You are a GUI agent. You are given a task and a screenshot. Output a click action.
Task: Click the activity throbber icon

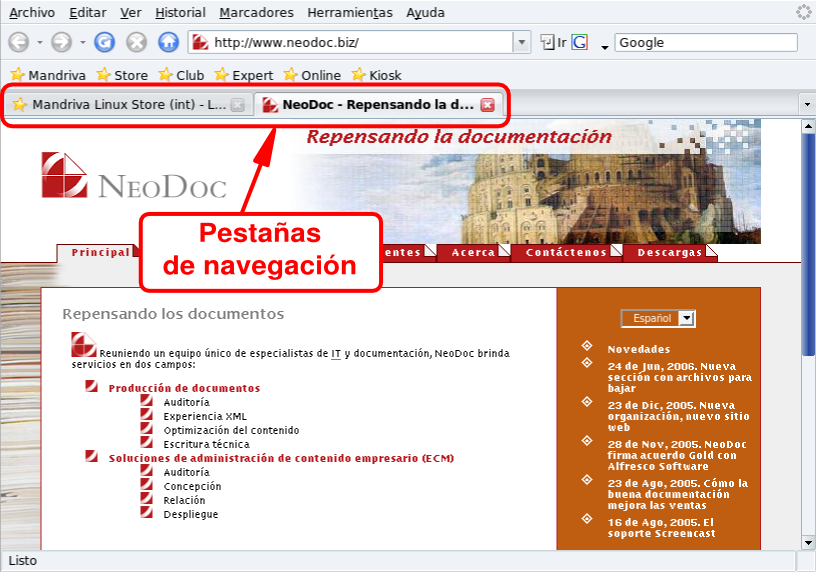click(804, 12)
